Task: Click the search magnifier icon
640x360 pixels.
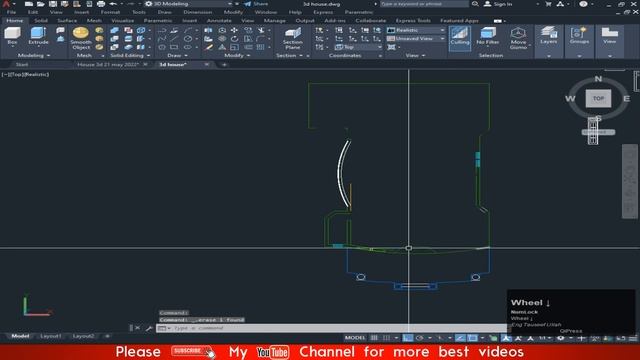Action: [475, 4]
